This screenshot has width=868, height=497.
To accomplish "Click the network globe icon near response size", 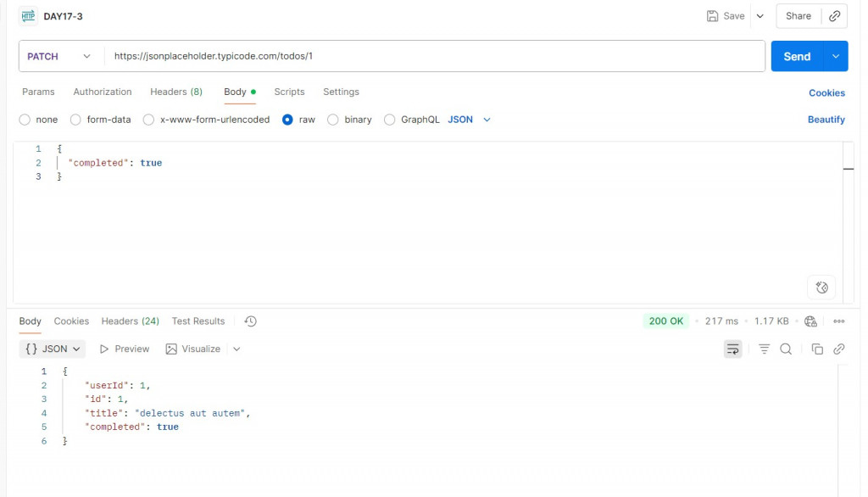I will point(811,321).
